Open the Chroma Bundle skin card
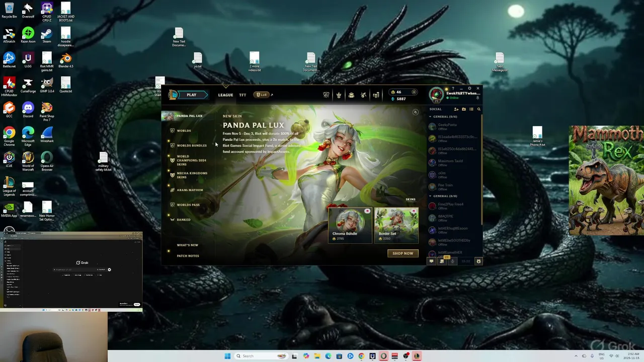Screen dimensions: 644x362 [x=350, y=225]
